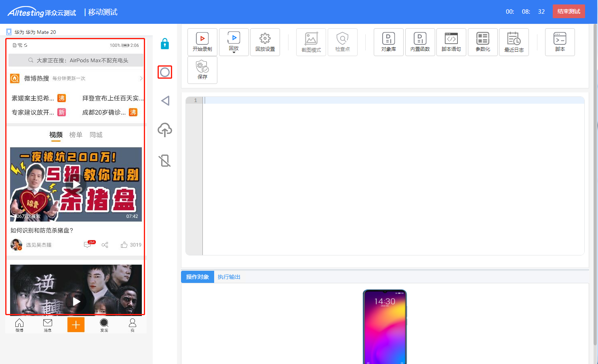This screenshot has height=364, width=598.
Task: Open 脚本语句 script statements
Action: (x=451, y=42)
